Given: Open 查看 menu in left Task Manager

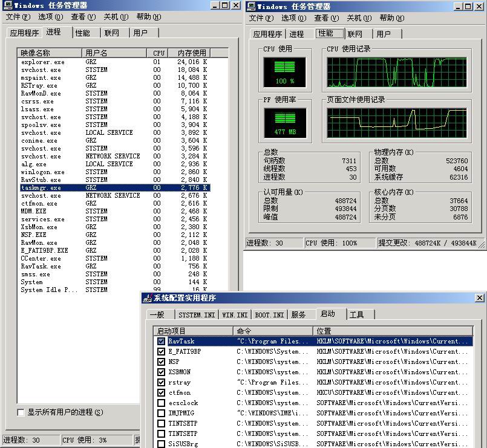Looking at the screenshot, I should [x=83, y=17].
